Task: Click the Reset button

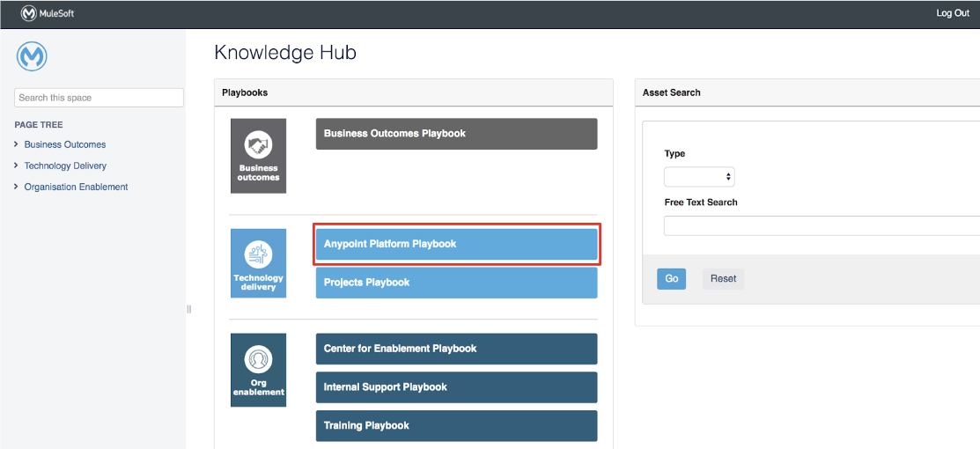Action: pos(723,279)
